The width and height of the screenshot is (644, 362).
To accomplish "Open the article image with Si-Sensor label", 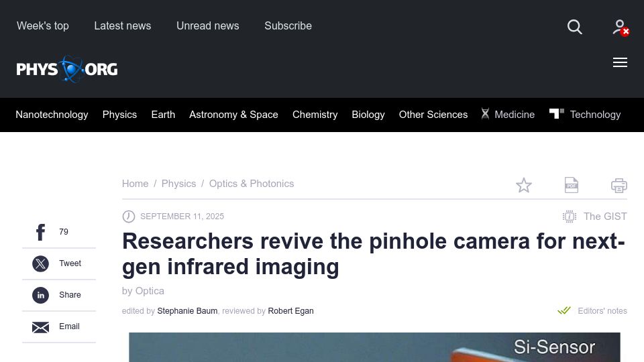I will (x=374, y=347).
